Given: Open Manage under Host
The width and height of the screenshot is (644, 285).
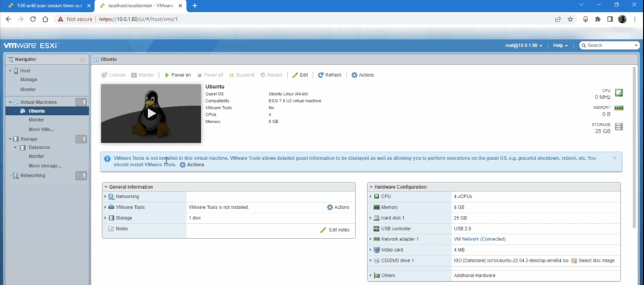Looking at the screenshot, I should (x=29, y=80).
